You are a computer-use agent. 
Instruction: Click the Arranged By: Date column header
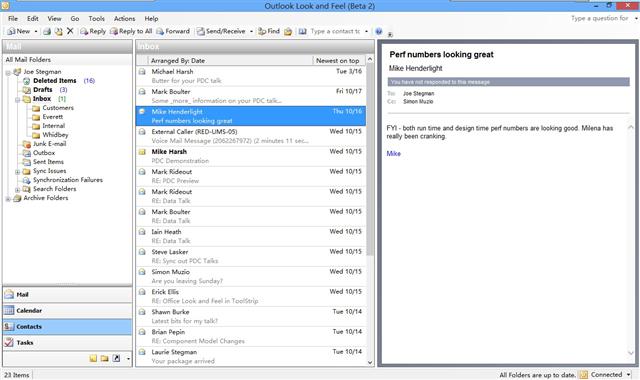pos(230,60)
